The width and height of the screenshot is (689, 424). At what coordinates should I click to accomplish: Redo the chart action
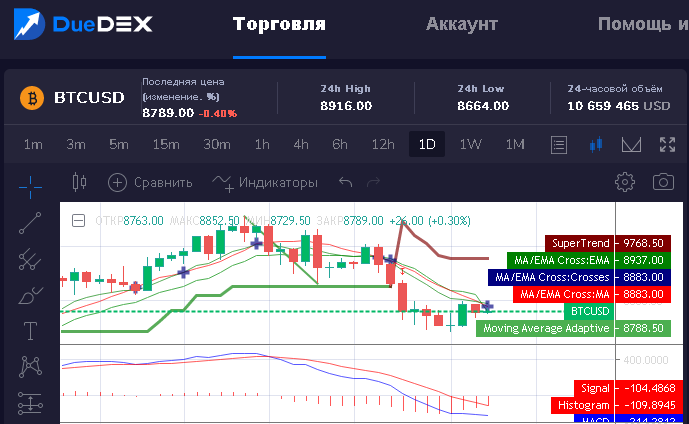(374, 182)
